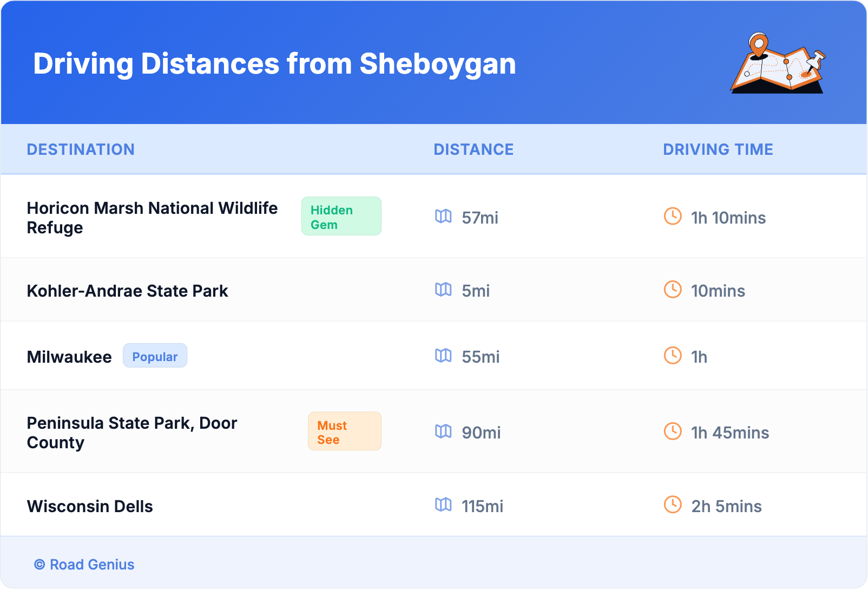This screenshot has width=868, height=589.
Task: Click the clock icon beside 2h 5mins
Action: click(673, 505)
